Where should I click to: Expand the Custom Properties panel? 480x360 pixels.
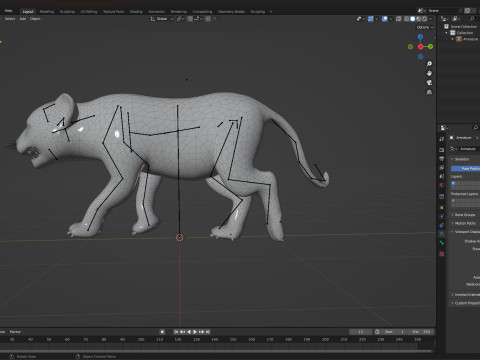pyautogui.click(x=465, y=303)
